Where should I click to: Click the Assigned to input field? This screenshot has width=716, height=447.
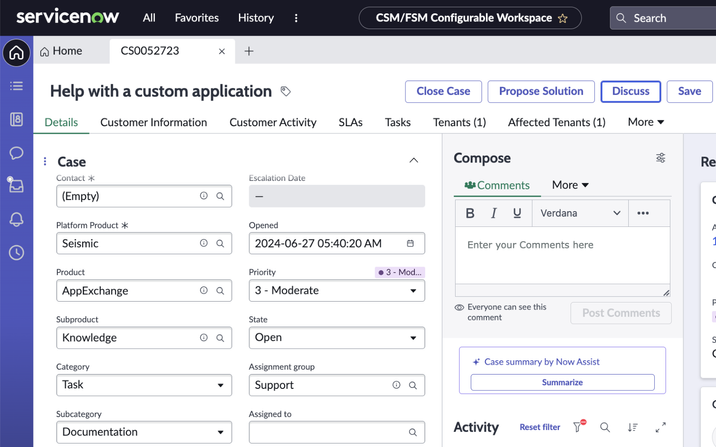click(337, 432)
